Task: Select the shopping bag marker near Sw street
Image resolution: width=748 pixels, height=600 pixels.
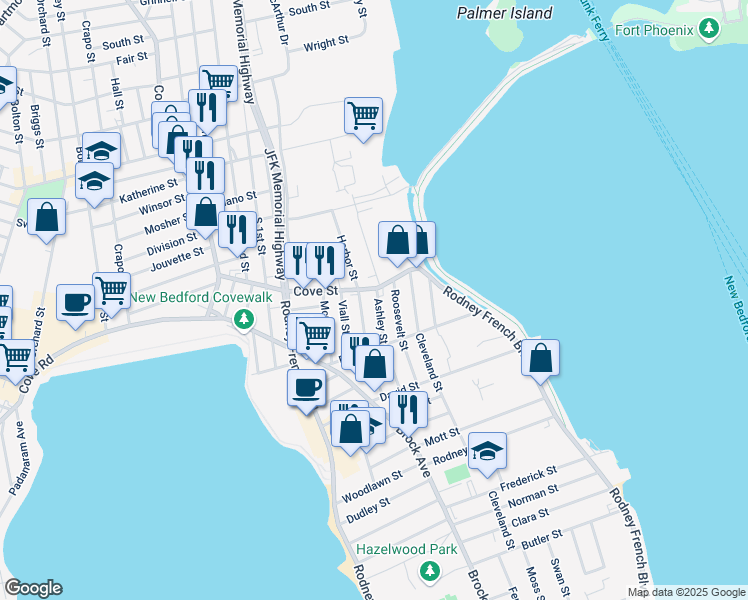Action: tap(46, 221)
